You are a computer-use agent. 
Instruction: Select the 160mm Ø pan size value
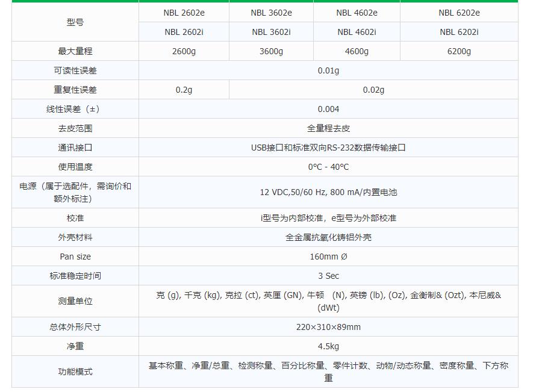coord(328,257)
